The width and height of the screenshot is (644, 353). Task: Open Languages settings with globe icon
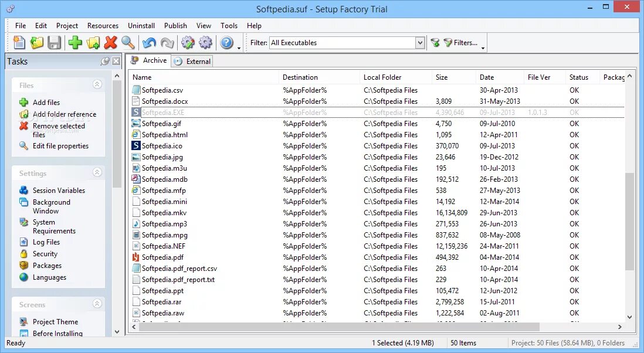[49, 277]
